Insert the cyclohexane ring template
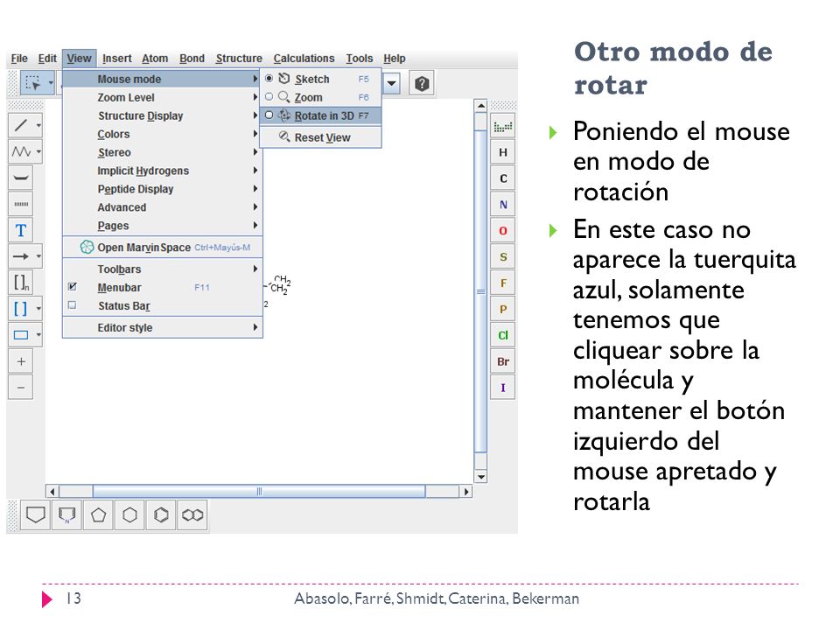This screenshot has width=840, height=630. click(129, 515)
